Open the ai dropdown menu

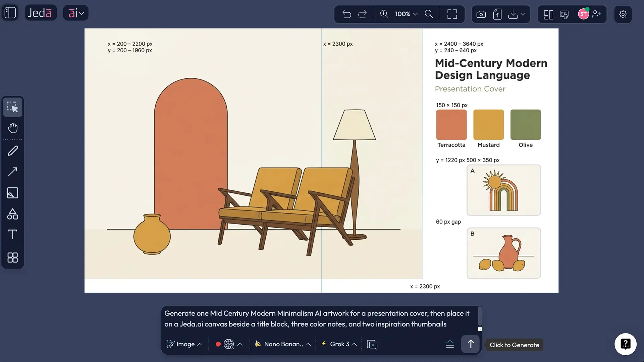[x=76, y=13]
